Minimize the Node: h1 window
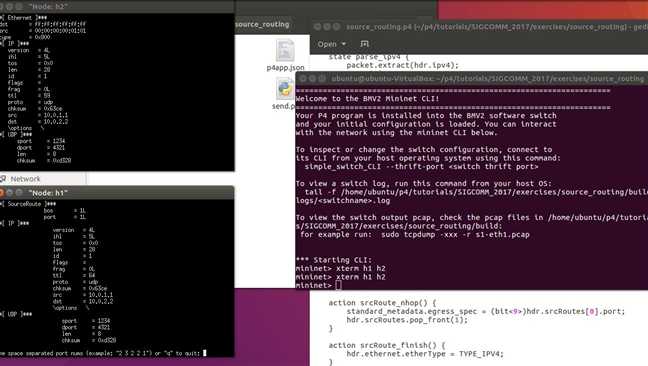The height and width of the screenshot is (366, 648). click(x=10, y=193)
